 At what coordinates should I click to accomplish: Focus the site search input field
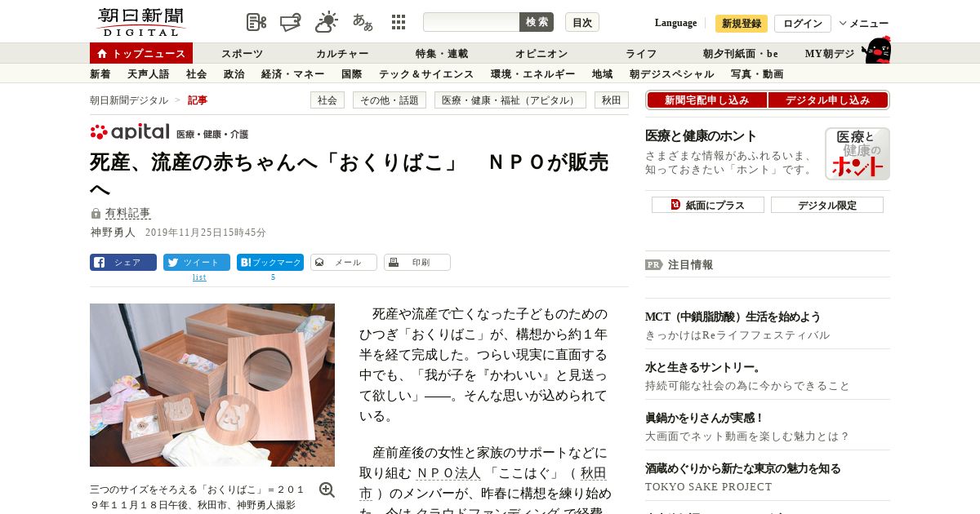coord(471,22)
